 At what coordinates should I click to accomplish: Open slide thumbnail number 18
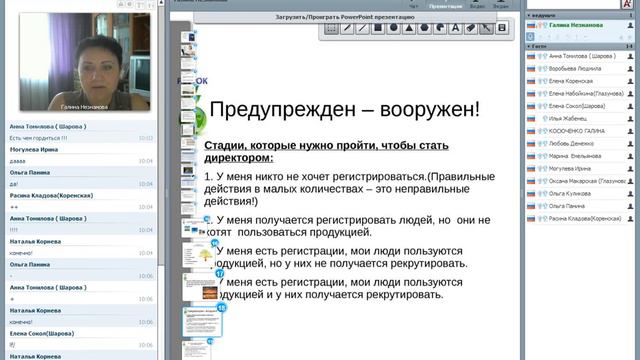202,322
